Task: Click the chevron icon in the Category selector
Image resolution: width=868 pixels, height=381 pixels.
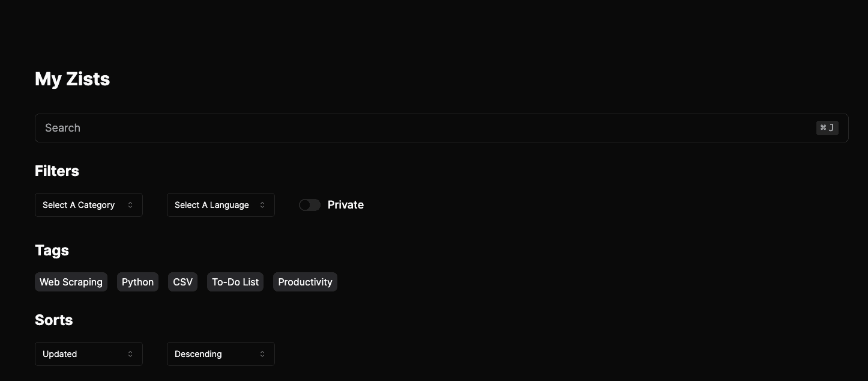Action: coord(130,205)
